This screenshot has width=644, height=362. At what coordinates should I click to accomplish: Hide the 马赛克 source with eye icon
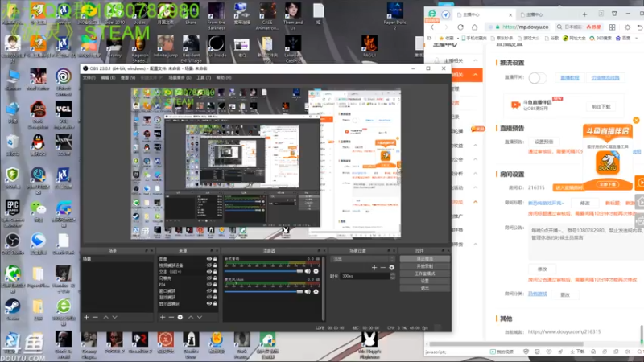tap(208, 278)
